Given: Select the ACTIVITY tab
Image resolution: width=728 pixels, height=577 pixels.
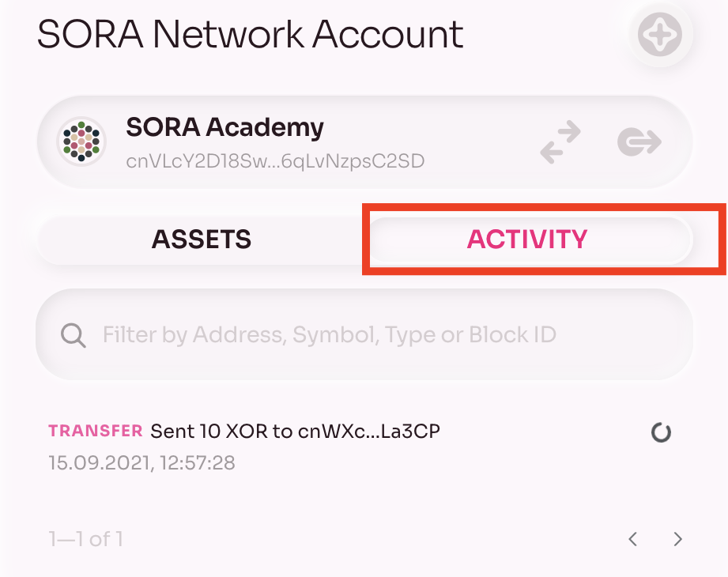Looking at the screenshot, I should 527,239.
